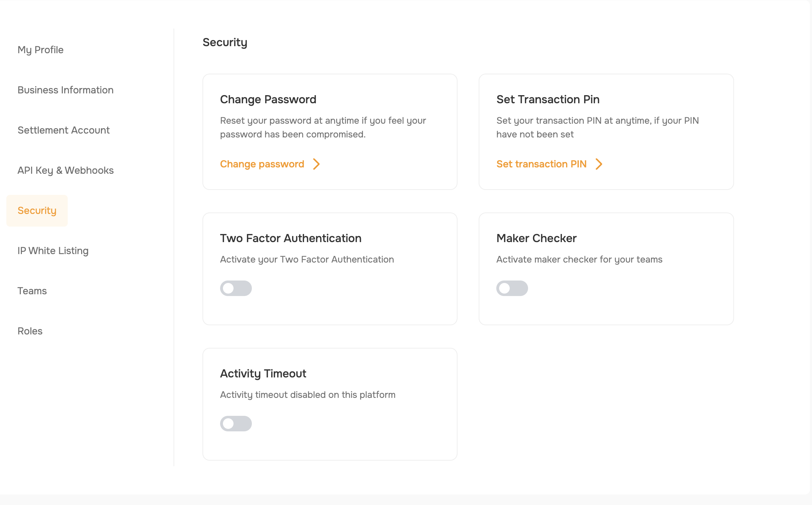The height and width of the screenshot is (505, 812).
Task: Go to the Teams settings page
Action: pos(32,291)
